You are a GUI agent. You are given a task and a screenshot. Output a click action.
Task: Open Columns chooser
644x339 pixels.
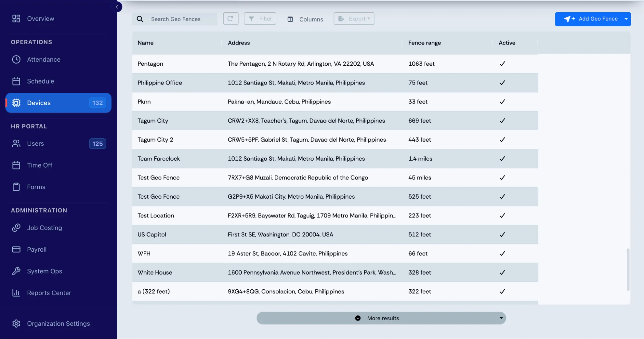[x=305, y=19]
